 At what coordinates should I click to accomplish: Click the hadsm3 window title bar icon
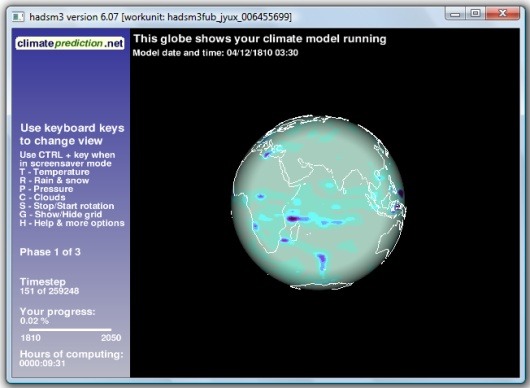tap(18, 17)
